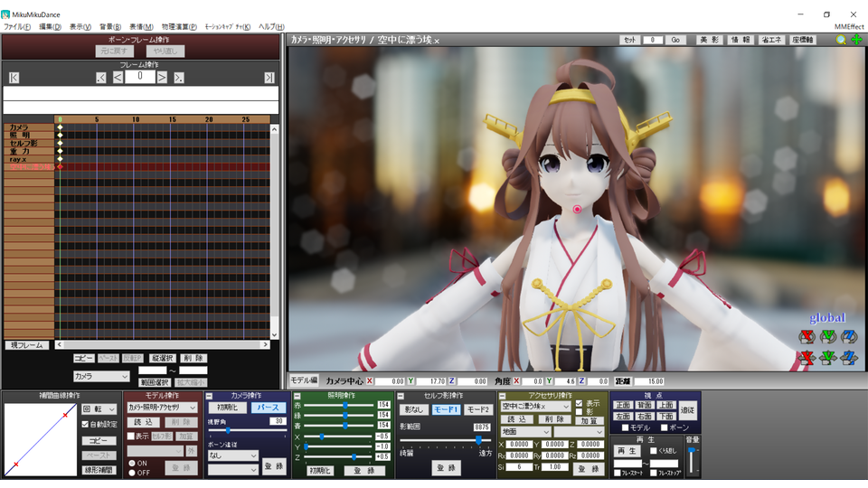This screenshot has height=488, width=868.
Task: Open the MMEffect menu
Action: point(849,26)
